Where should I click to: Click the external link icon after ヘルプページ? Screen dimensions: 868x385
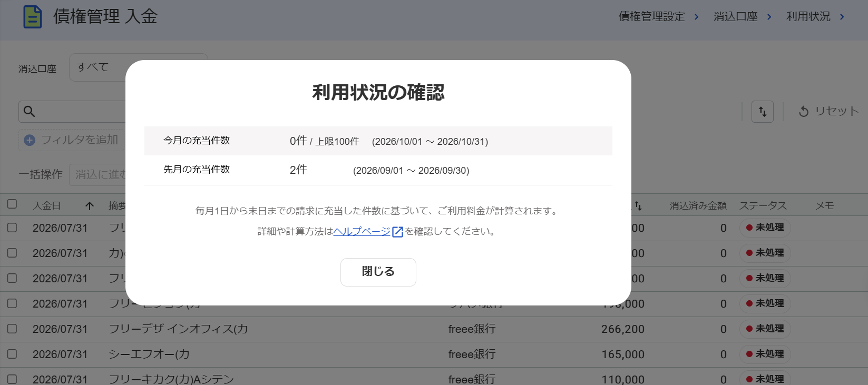[398, 232]
